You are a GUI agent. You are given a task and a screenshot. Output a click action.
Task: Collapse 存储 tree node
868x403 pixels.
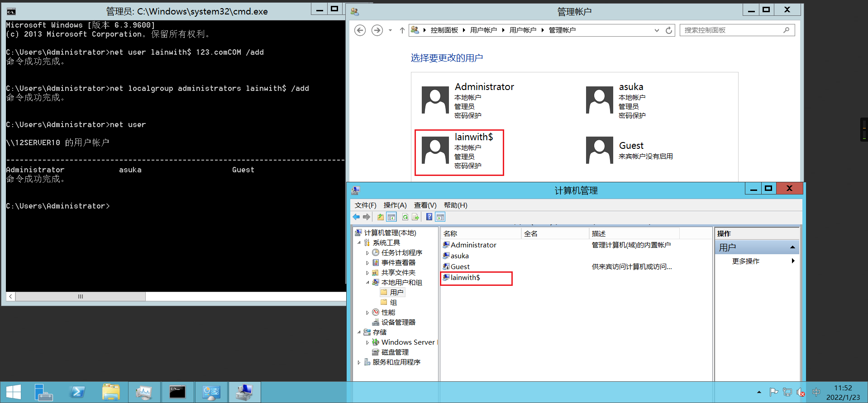[359, 332]
